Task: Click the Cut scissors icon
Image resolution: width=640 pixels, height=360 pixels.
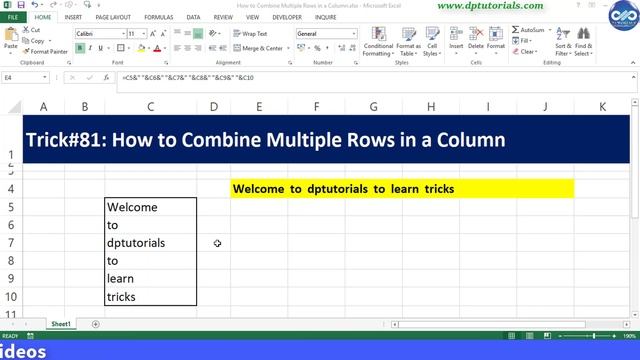Action: (x=26, y=30)
